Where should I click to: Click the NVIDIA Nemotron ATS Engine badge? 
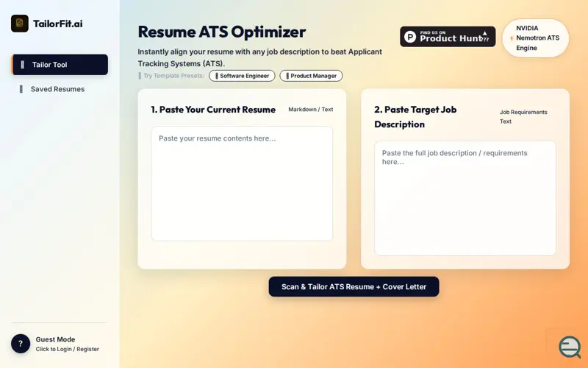[x=536, y=38]
